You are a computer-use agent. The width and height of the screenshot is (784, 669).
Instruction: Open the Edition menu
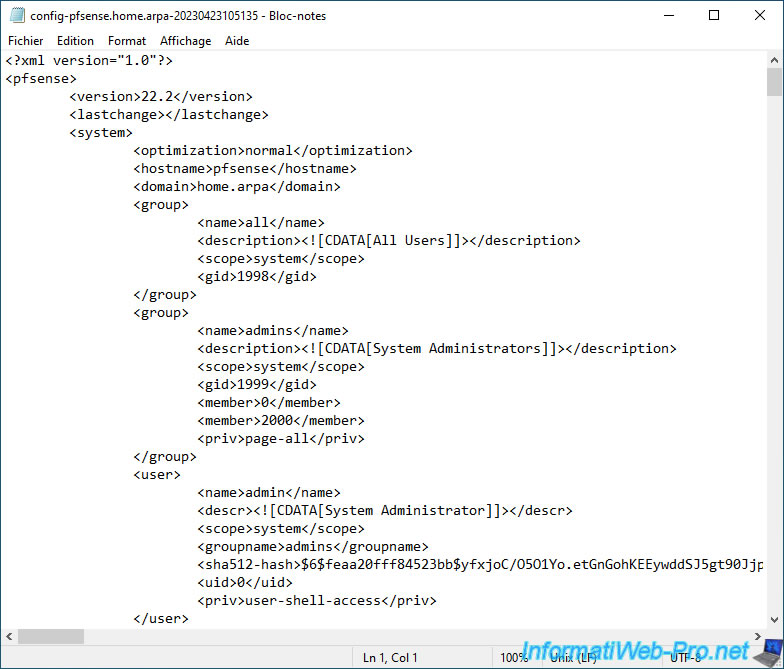click(x=75, y=40)
